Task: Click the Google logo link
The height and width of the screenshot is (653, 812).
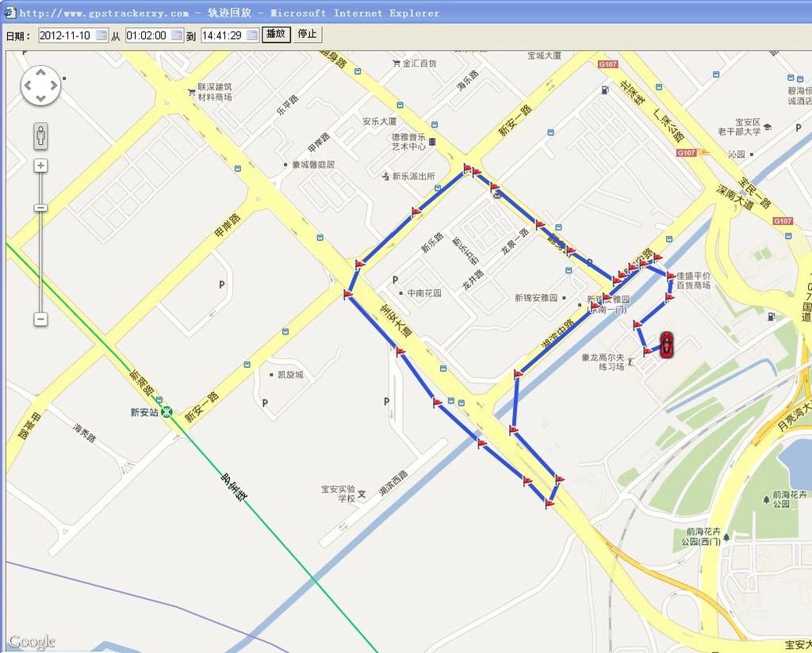Action: tap(32, 642)
